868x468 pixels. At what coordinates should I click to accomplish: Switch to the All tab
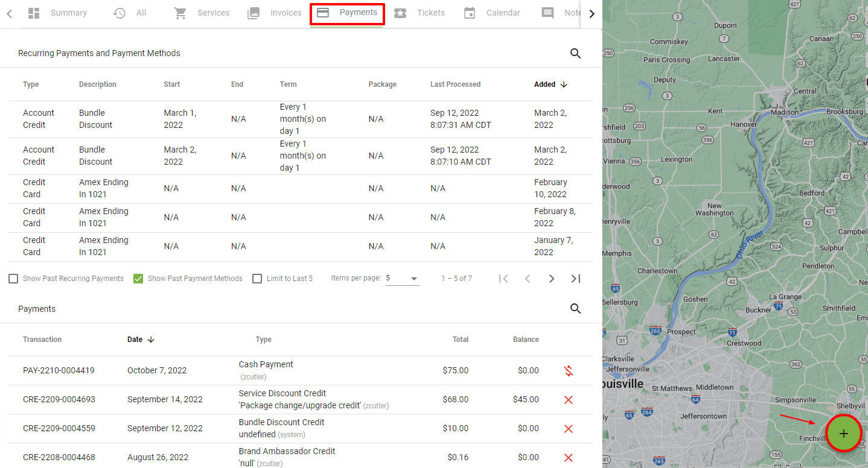(130, 13)
